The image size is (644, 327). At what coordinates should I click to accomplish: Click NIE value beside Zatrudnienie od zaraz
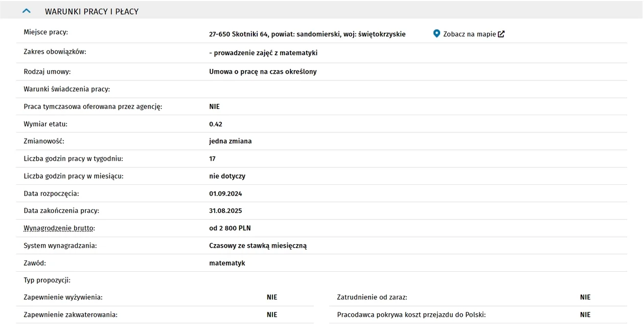pos(585,297)
